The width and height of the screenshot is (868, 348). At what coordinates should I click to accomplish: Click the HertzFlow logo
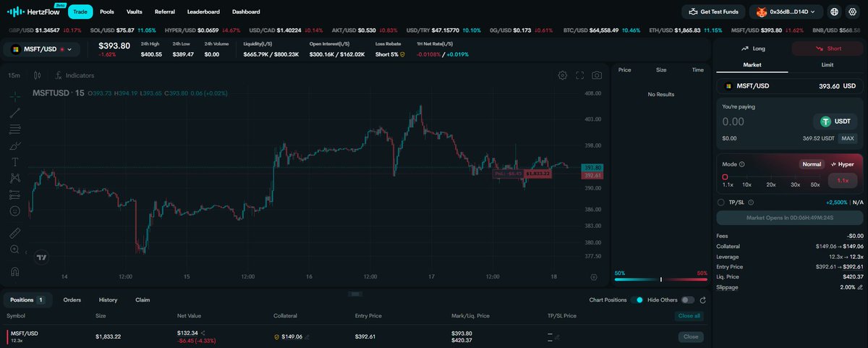35,12
